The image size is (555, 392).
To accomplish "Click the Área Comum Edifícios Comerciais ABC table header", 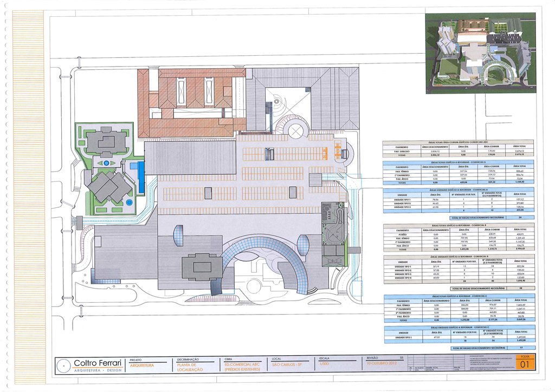I will pos(458,141).
